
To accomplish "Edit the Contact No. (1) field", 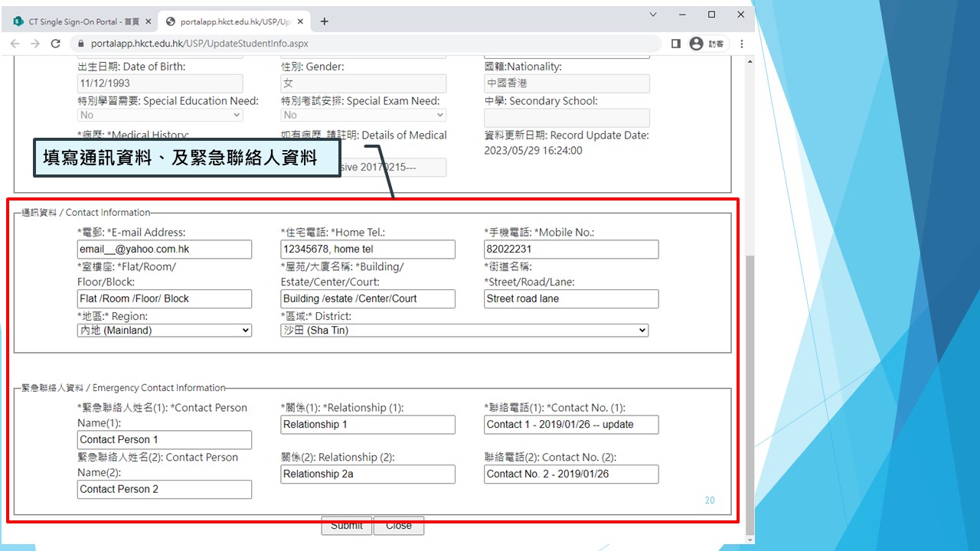I will pyautogui.click(x=571, y=425).
